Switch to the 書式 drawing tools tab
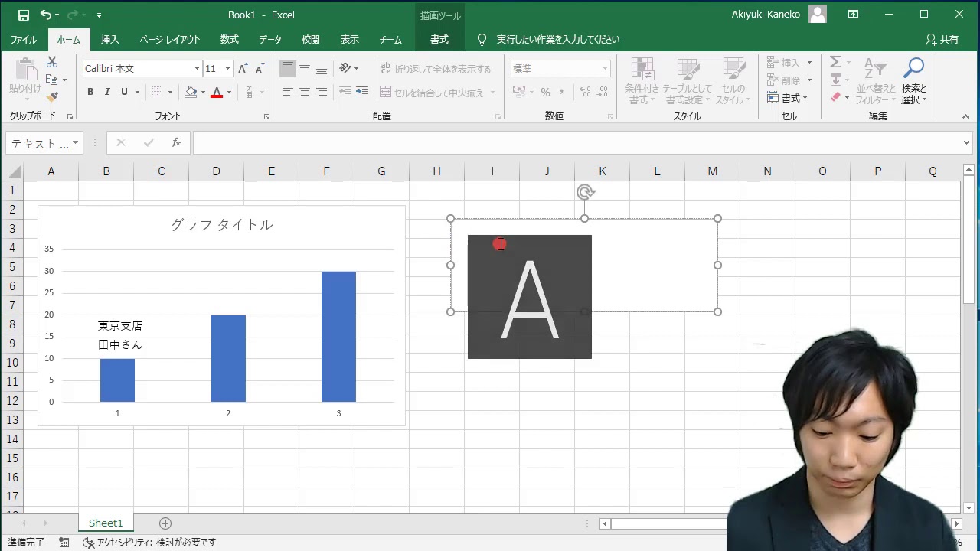This screenshot has width=980, height=551. [439, 40]
